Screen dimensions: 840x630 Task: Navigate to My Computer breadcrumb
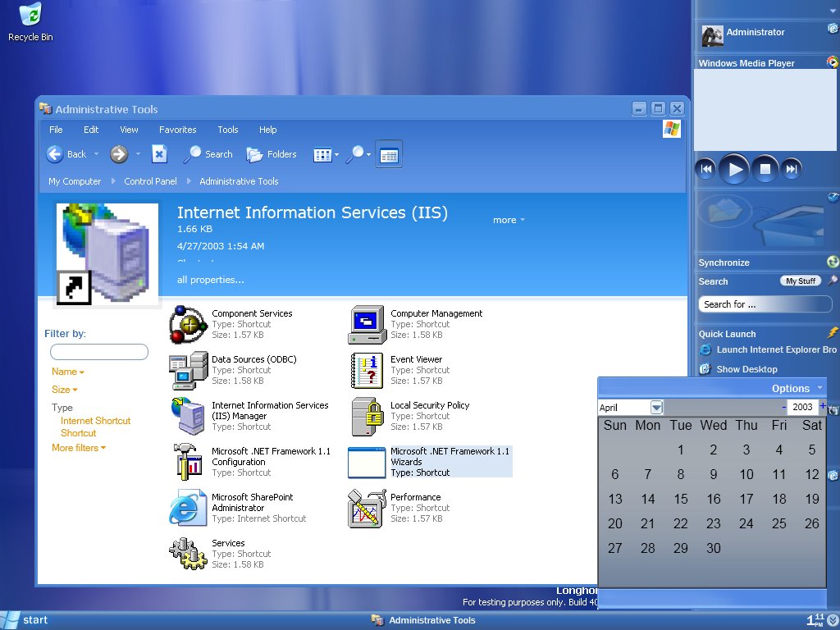point(75,181)
